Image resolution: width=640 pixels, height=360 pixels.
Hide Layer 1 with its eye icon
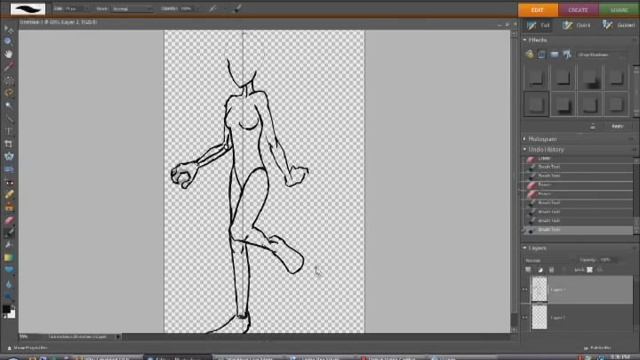tap(525, 317)
